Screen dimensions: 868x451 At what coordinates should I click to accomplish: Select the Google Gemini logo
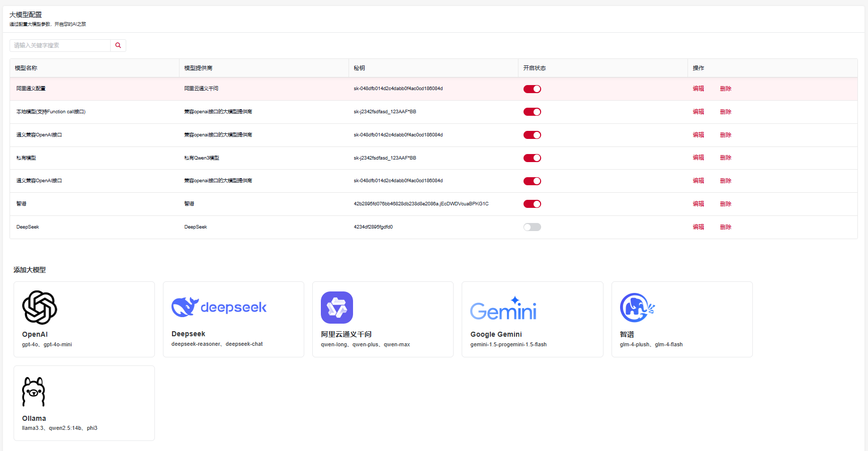[503, 309]
